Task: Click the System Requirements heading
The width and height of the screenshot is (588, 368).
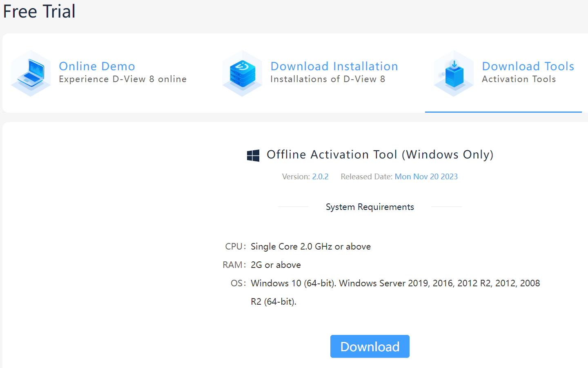Action: [370, 207]
